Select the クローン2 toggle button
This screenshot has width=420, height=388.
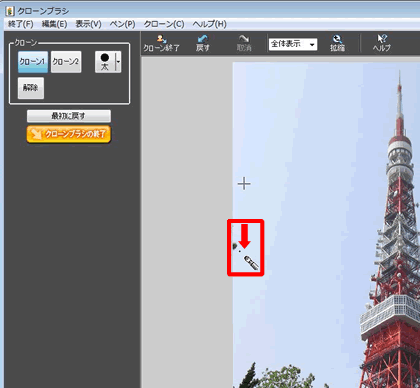[66, 62]
